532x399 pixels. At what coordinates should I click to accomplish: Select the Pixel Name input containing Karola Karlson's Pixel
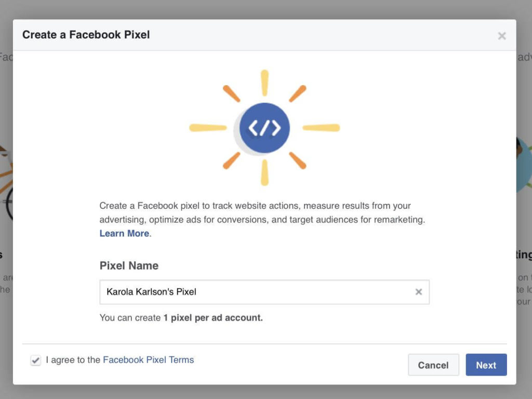pyautogui.click(x=234, y=292)
